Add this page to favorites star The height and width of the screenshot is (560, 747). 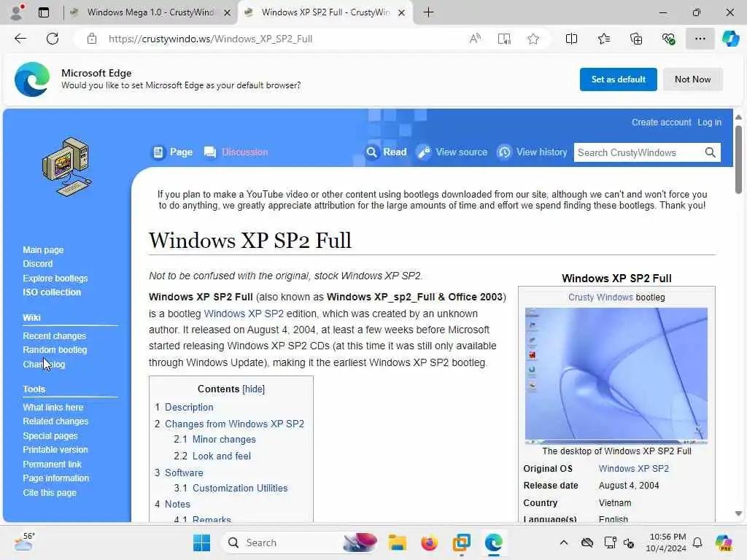533,39
